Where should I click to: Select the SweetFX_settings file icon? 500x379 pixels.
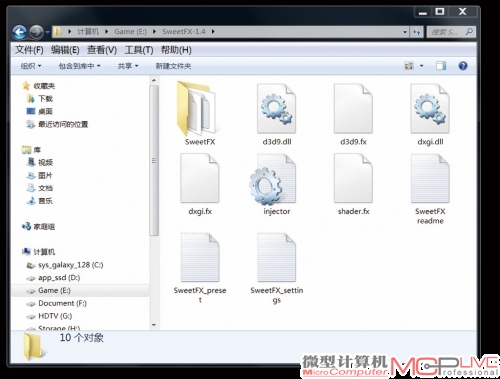[x=276, y=257]
